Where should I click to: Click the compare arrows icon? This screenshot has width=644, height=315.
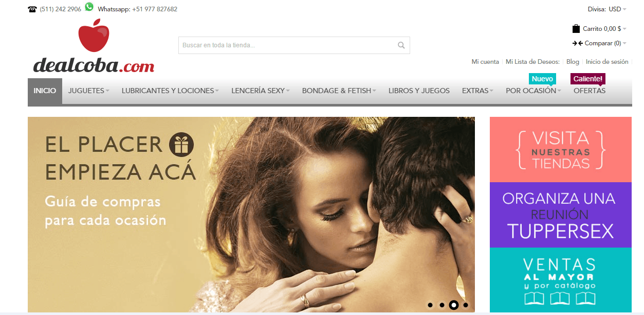coord(577,43)
